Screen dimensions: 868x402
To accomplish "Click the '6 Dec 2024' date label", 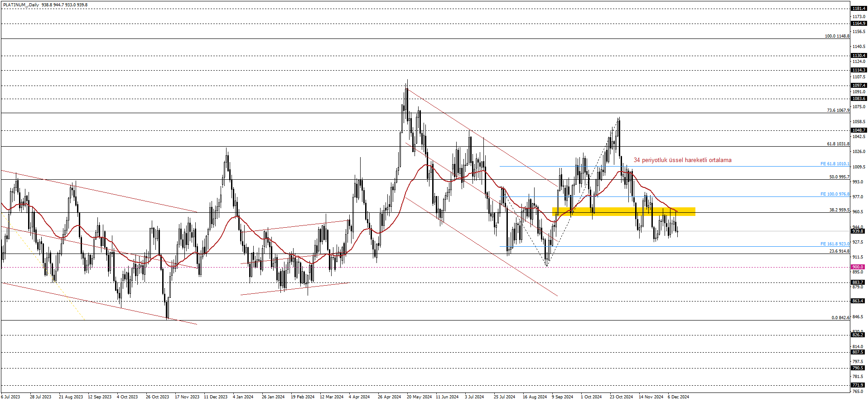I will pos(678,397).
